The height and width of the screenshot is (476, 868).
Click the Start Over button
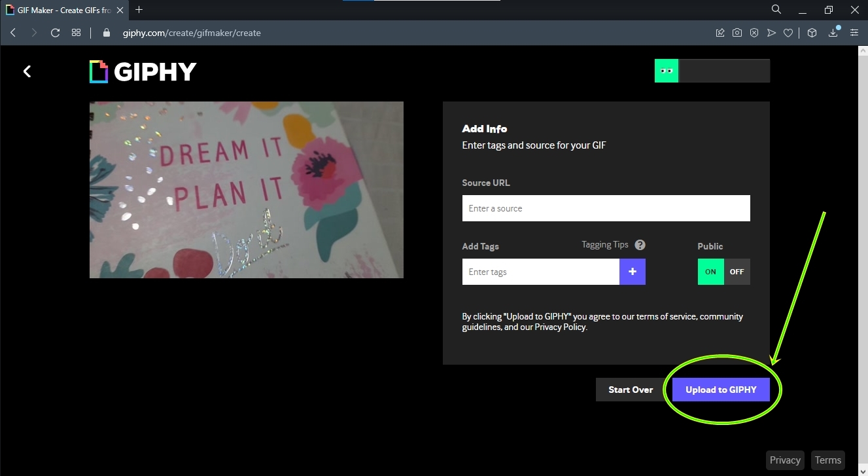click(x=631, y=390)
